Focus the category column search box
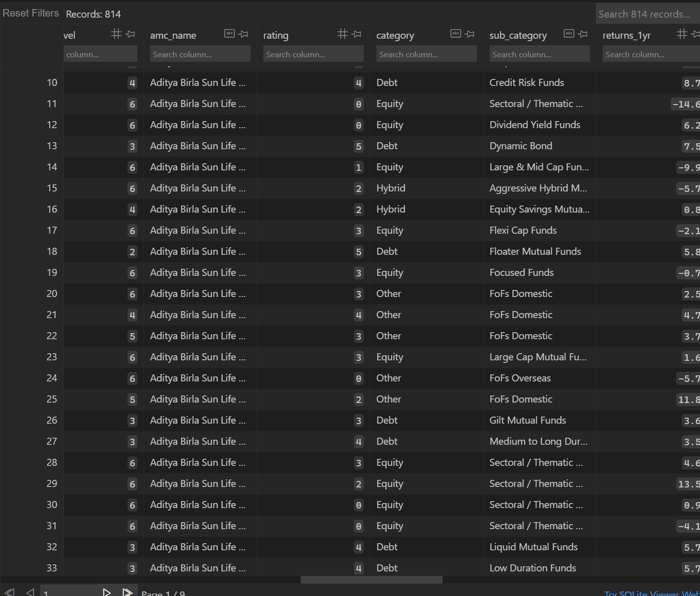Viewport: 700px width, 596px height. (x=426, y=54)
